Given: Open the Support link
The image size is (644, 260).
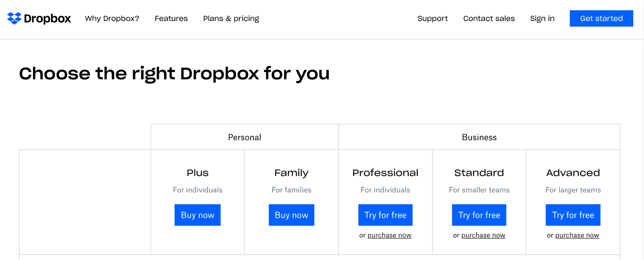Looking at the screenshot, I should 432,19.
